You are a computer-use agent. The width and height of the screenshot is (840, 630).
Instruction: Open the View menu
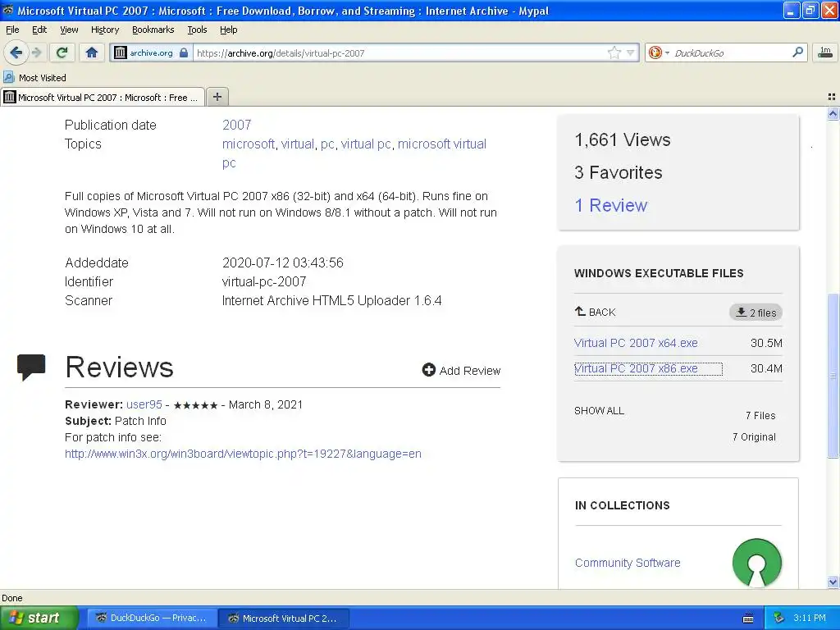(69, 30)
